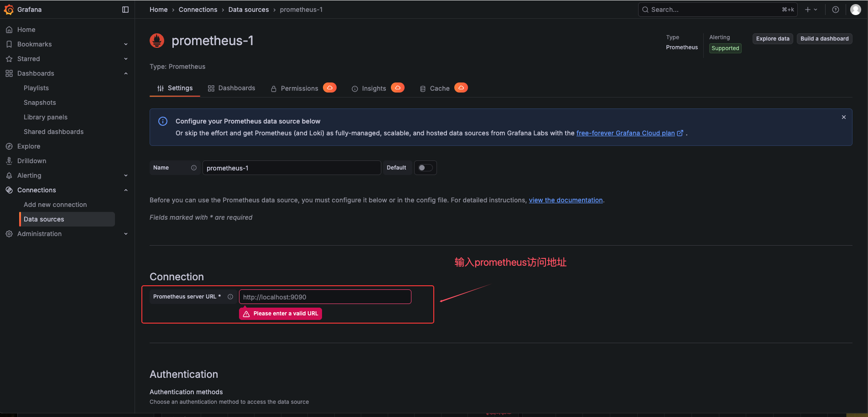
Task: Expand the Administration section chevron
Action: pos(126,234)
